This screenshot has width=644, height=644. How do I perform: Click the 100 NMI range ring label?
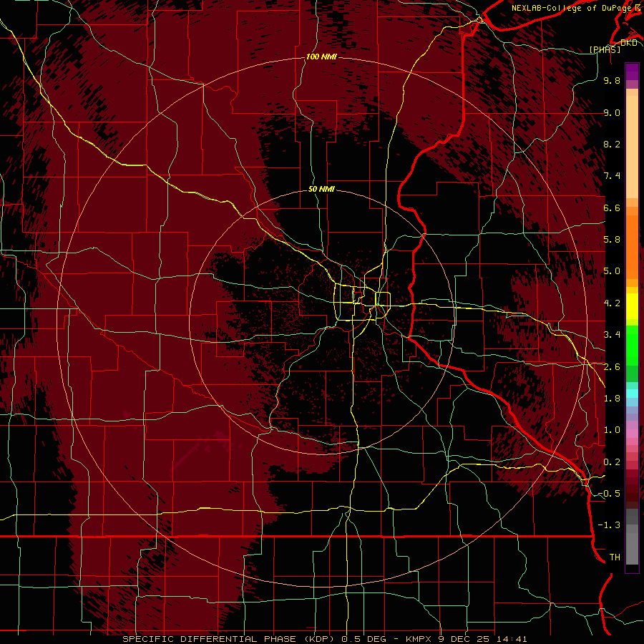[x=321, y=57]
